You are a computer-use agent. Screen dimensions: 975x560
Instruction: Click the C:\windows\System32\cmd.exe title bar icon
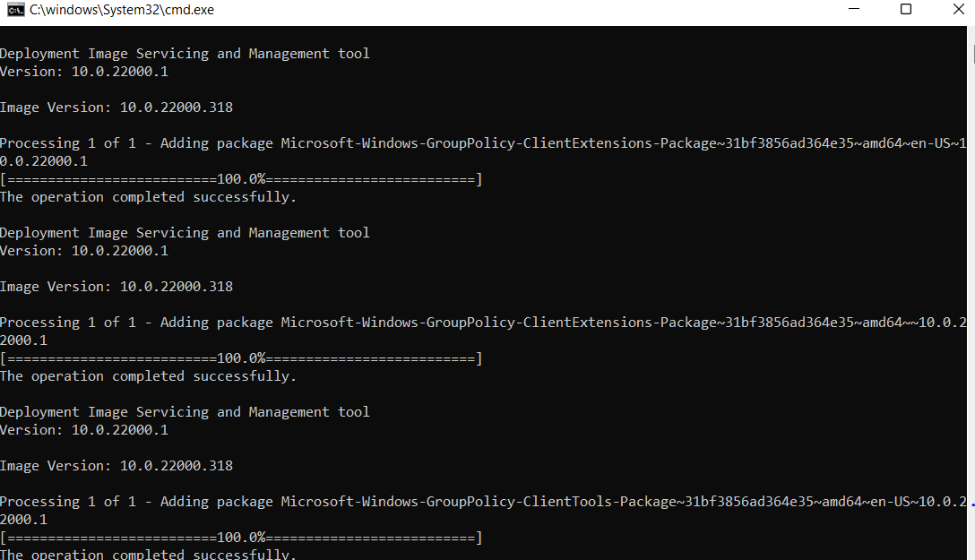[x=15, y=9]
